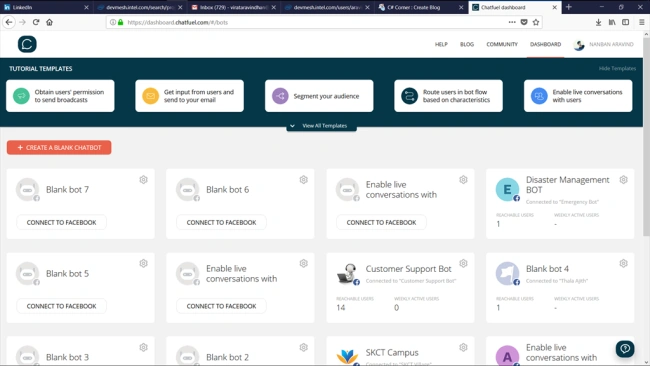Click TUTORIAL TEMPLATES heading
This screenshot has height=366, width=650.
click(x=41, y=68)
